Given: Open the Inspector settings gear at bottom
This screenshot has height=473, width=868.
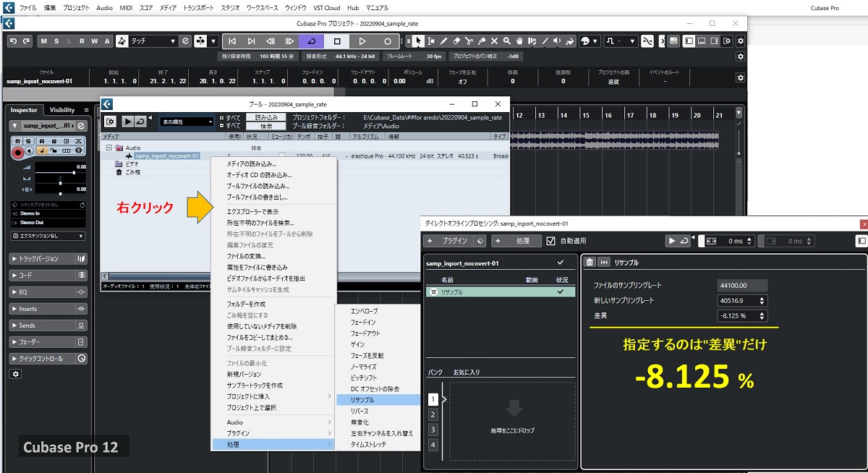Looking at the screenshot, I should 16,374.
